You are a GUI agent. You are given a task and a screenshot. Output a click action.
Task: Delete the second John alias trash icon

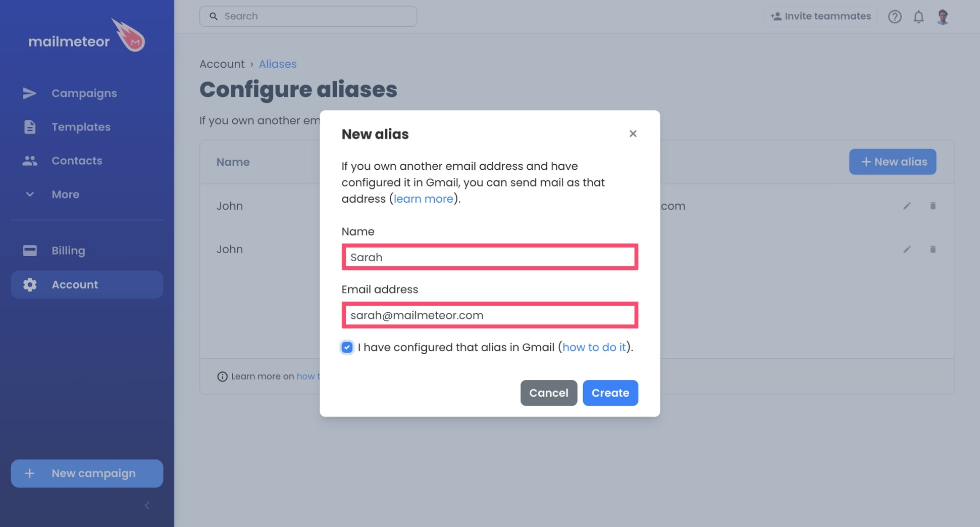[x=933, y=249]
